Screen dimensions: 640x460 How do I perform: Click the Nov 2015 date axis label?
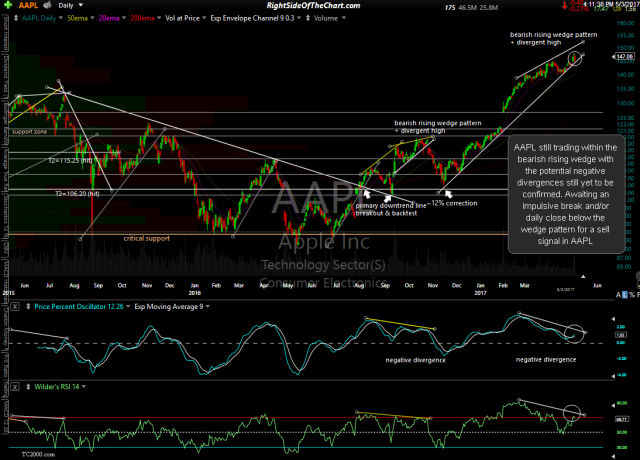[x=147, y=285]
